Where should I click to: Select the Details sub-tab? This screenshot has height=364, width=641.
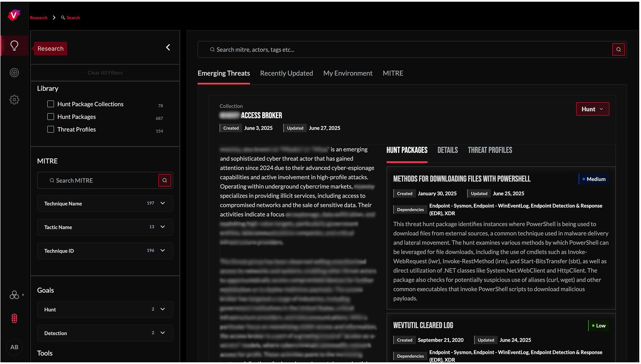448,150
